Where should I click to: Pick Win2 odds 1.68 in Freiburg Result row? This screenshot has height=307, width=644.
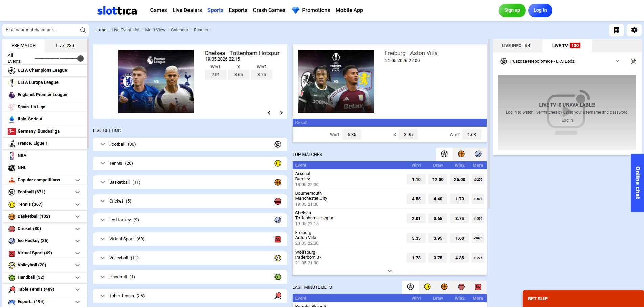[x=472, y=135]
